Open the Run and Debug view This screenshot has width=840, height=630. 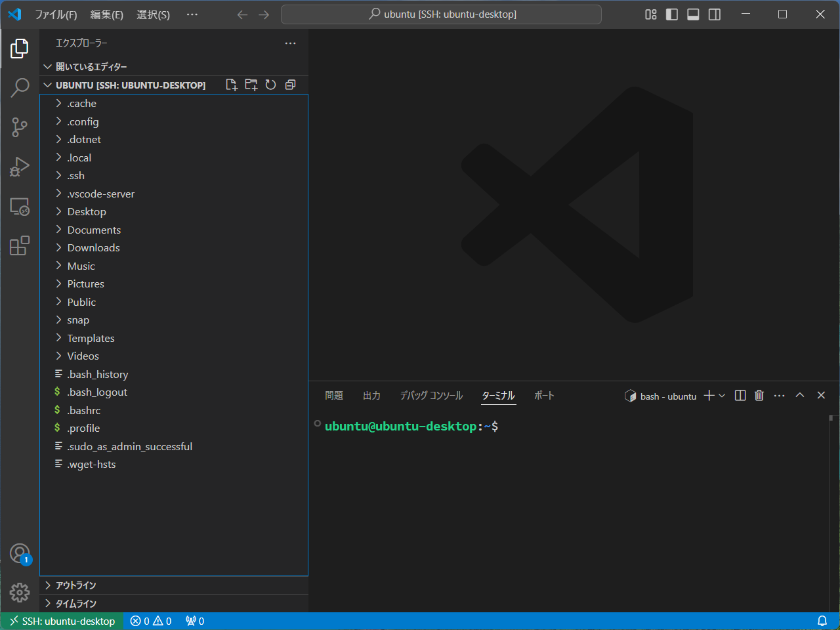[20, 167]
